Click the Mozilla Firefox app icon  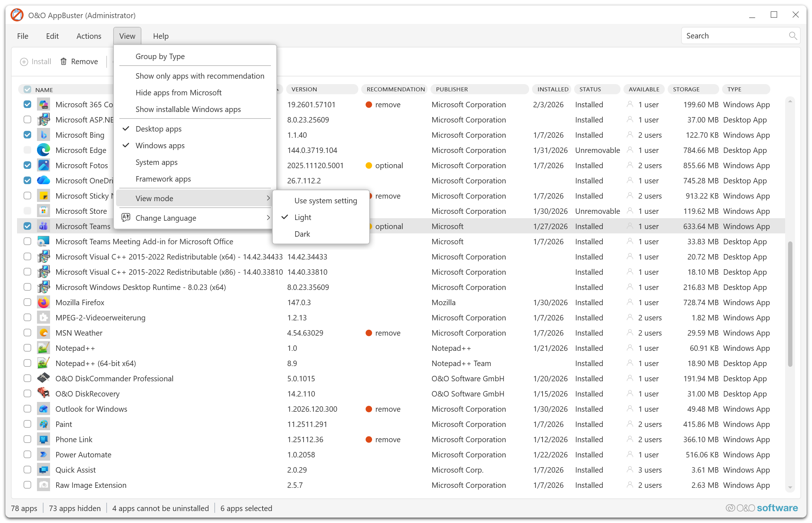pos(44,302)
